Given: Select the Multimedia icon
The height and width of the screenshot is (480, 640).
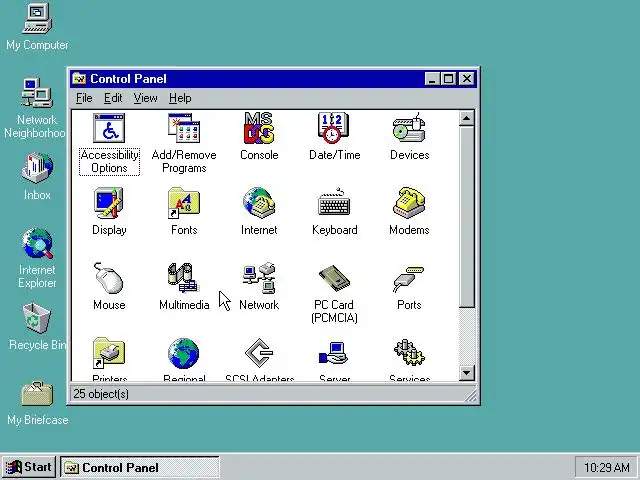Looking at the screenshot, I should [183, 278].
